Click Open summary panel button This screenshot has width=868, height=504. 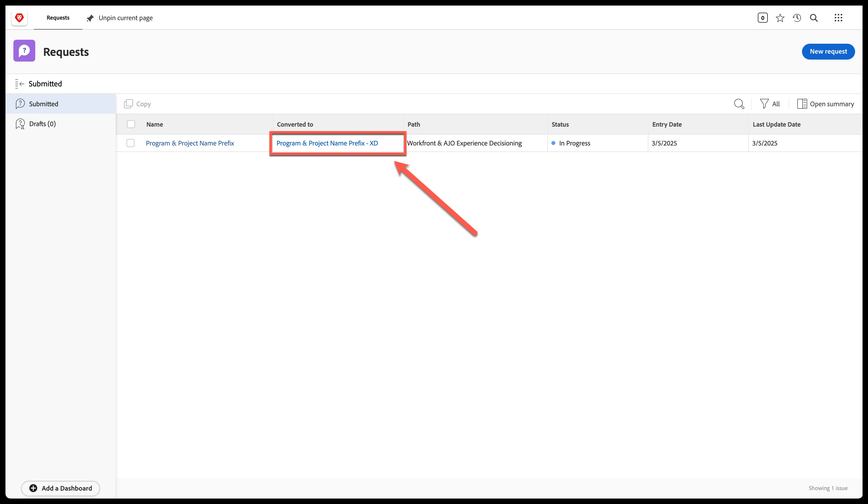tap(825, 104)
